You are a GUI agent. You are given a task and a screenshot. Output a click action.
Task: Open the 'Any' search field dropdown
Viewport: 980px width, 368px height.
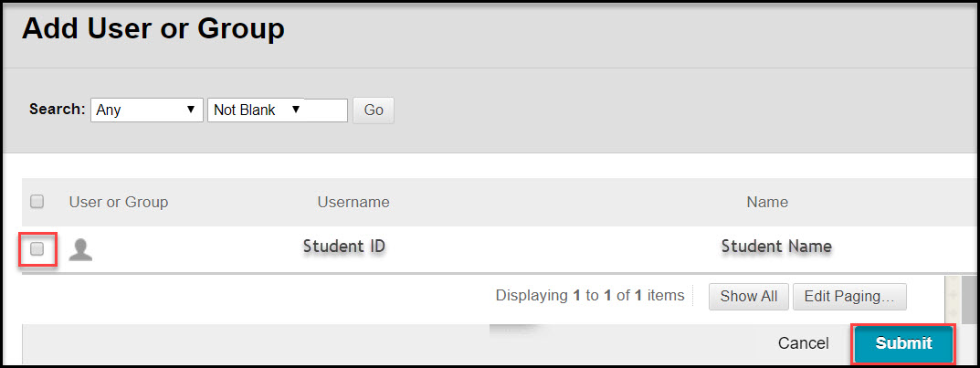click(x=146, y=110)
